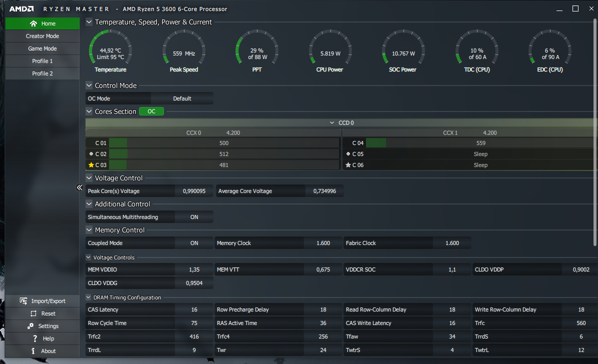Click the Reset icon in sidebar
598x364 pixels.
33,313
